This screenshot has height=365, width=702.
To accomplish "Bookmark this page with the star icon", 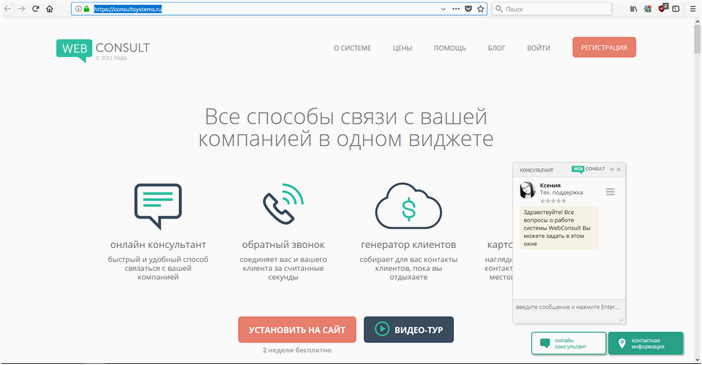I will click(481, 9).
